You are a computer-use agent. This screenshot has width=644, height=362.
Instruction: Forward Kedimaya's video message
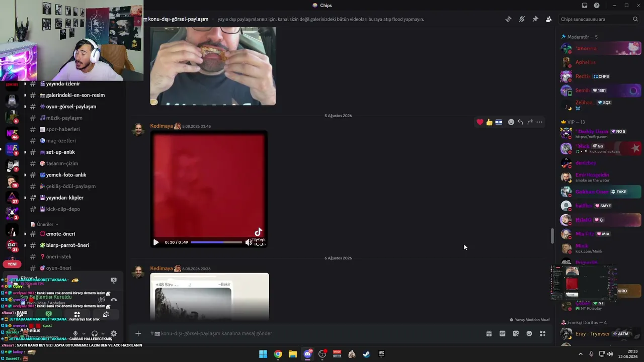click(530, 122)
